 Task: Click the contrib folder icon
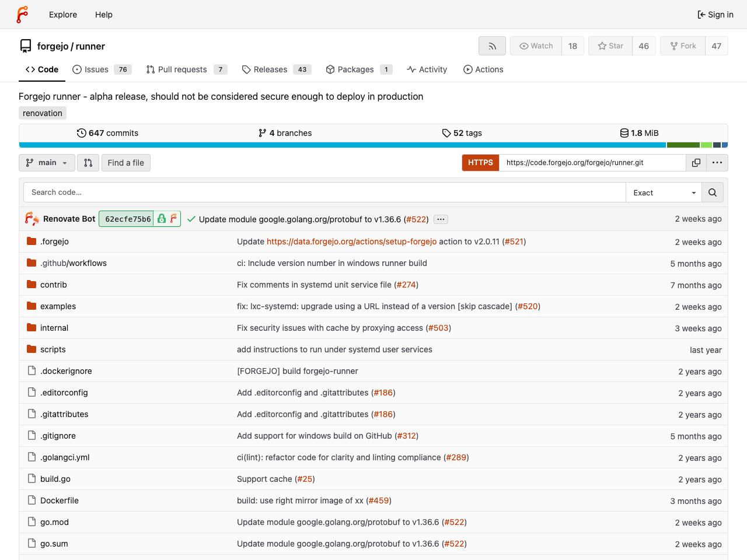point(32,285)
